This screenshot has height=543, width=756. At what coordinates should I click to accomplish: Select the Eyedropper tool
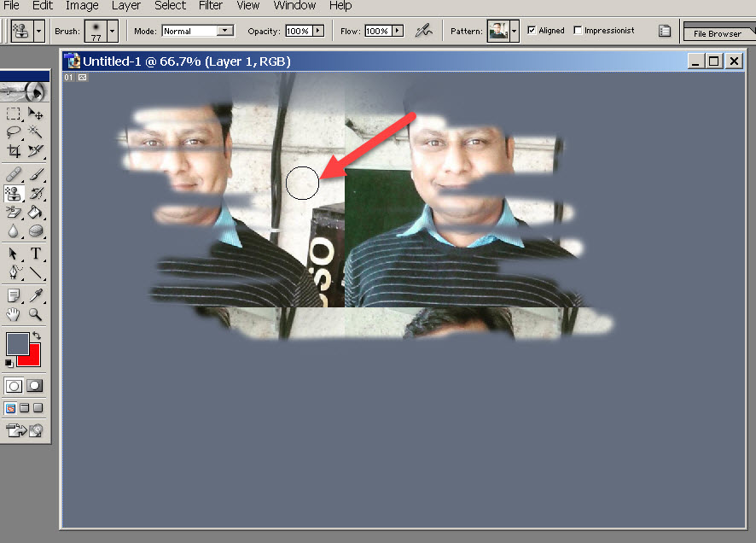click(x=36, y=295)
